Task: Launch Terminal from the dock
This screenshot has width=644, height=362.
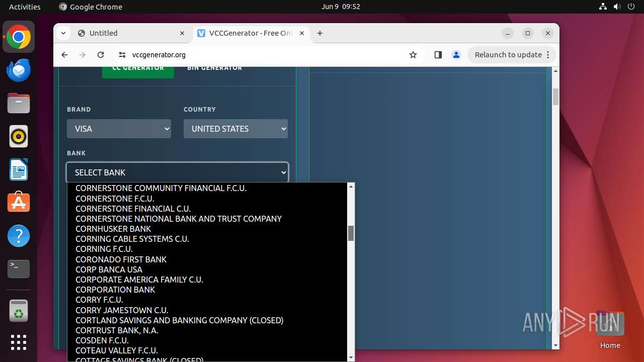Action: (19, 269)
